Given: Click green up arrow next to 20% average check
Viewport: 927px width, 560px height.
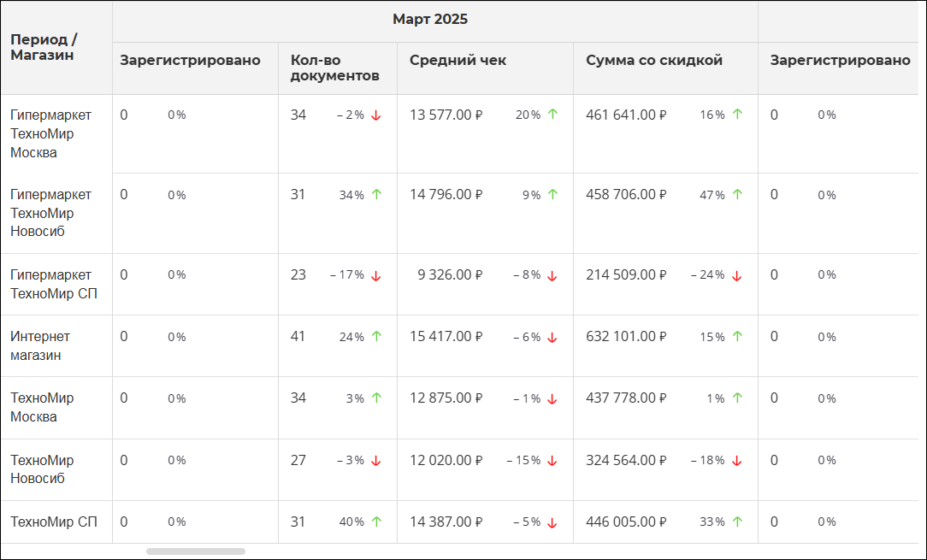Looking at the screenshot, I should click(552, 114).
